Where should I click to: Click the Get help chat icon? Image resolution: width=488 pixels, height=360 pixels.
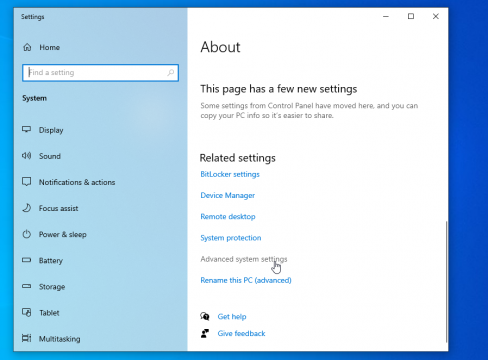click(x=205, y=316)
